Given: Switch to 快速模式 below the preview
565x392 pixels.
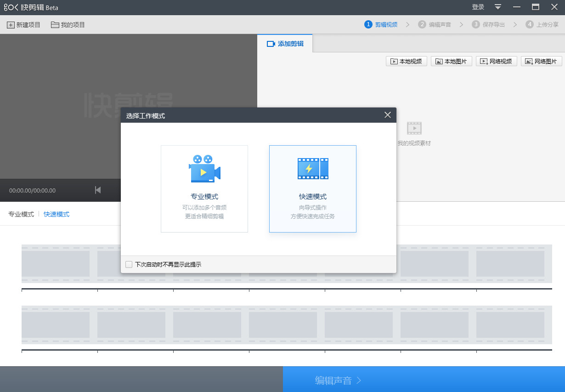Looking at the screenshot, I should click(56, 214).
